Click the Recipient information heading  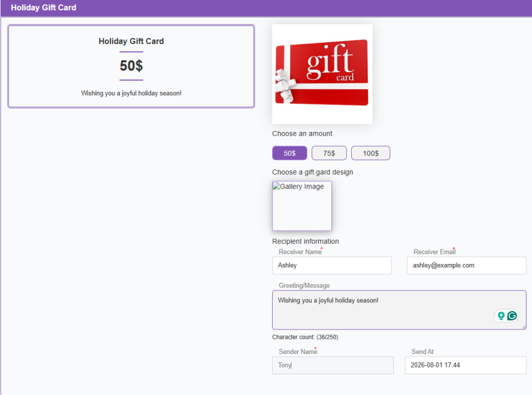click(x=305, y=241)
